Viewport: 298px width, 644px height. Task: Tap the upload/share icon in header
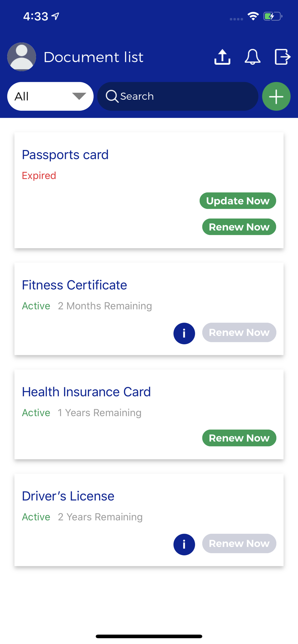click(223, 57)
